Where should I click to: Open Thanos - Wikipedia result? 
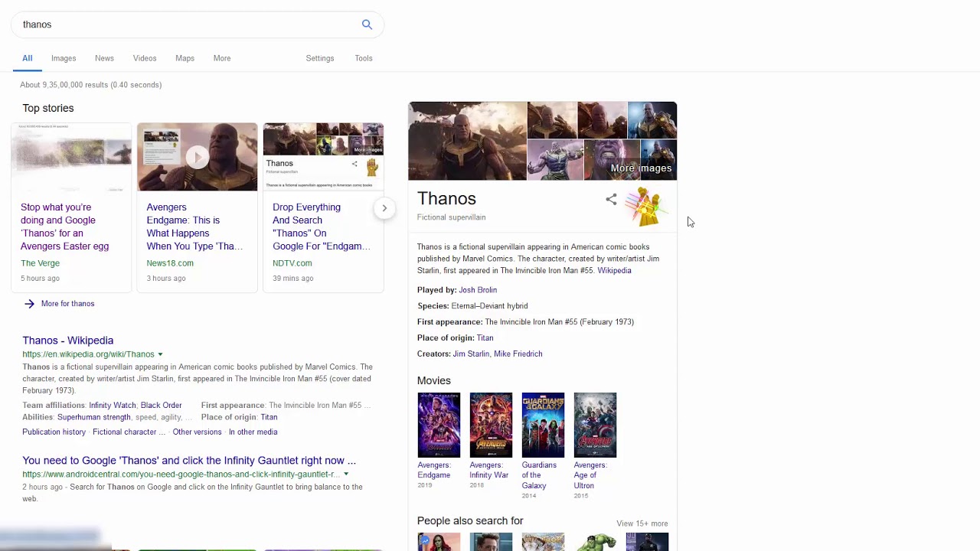point(67,341)
